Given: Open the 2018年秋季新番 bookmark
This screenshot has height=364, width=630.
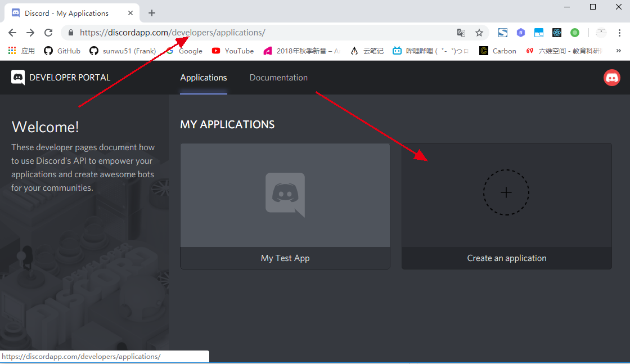Looking at the screenshot, I should (x=301, y=51).
